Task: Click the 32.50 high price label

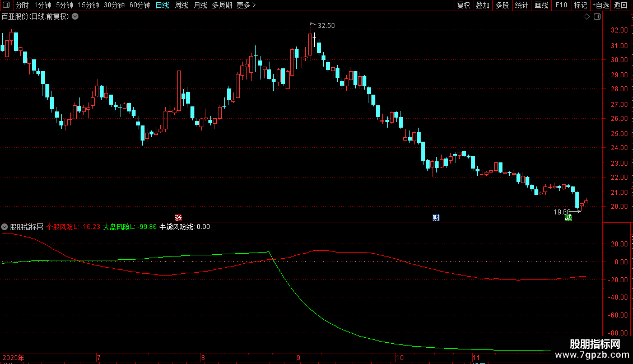Action: tap(326, 26)
